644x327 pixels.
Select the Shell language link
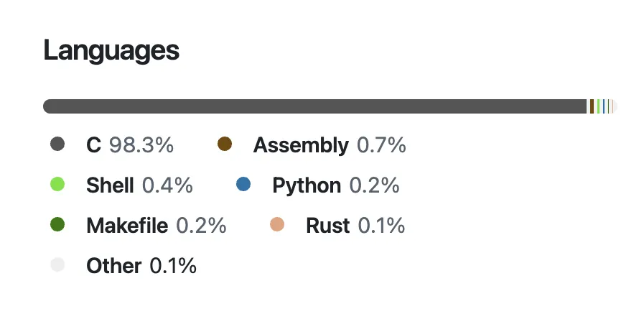110,185
